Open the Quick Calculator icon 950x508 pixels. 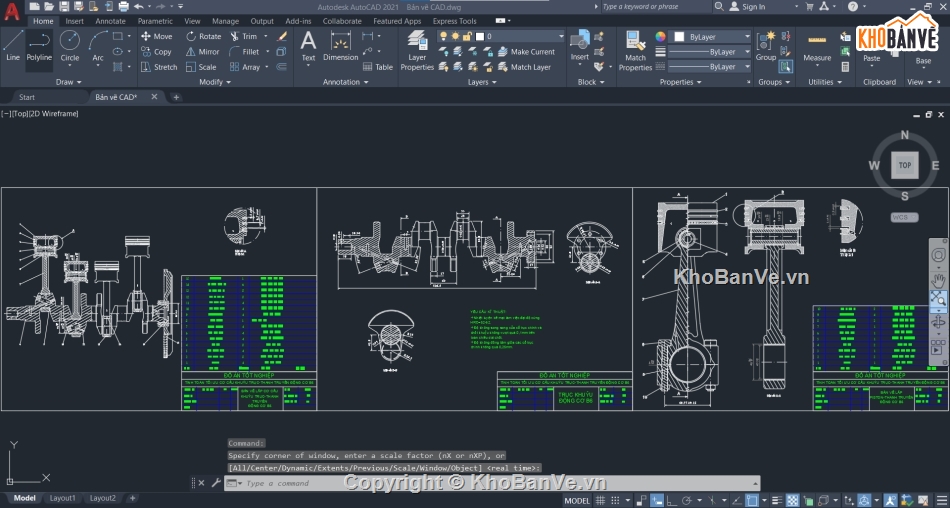845,67
